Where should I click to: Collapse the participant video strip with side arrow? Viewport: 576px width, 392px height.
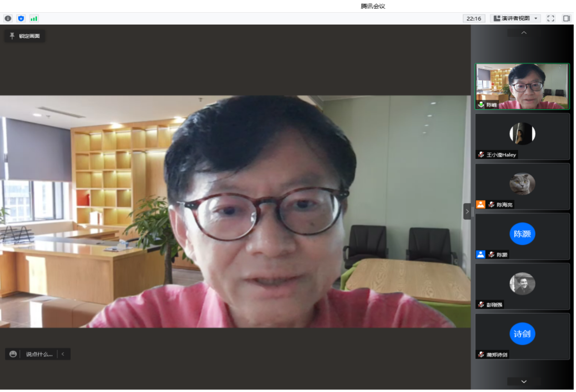(x=467, y=211)
